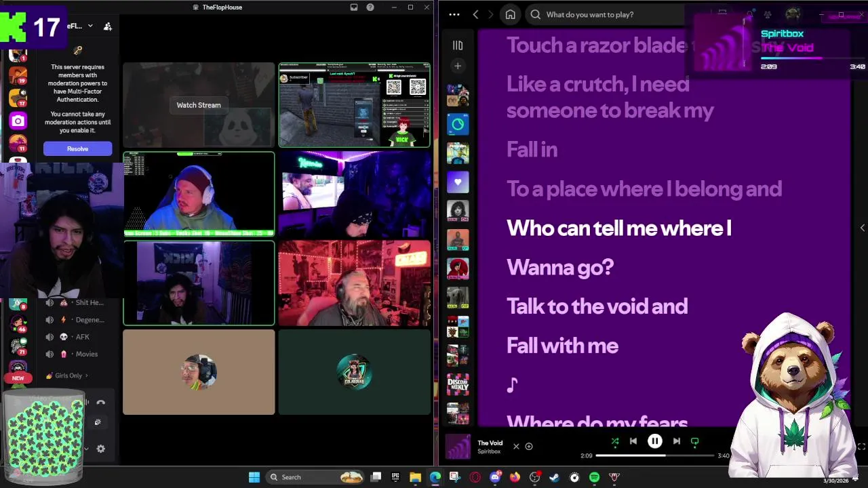Open Discord from the taskbar
868x488 pixels.
pos(495,477)
